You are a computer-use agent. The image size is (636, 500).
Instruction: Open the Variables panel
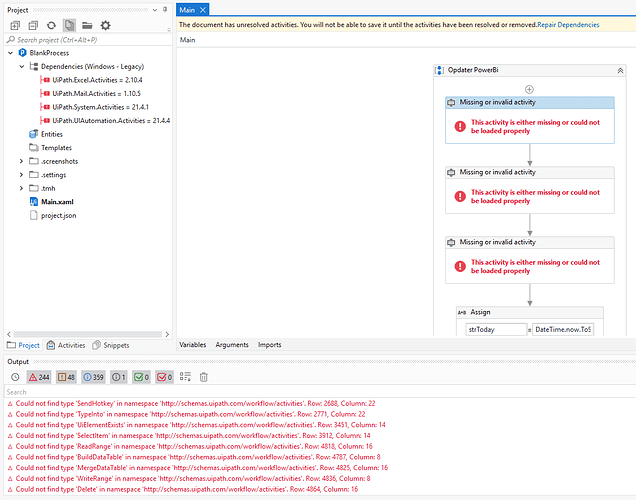(x=193, y=345)
